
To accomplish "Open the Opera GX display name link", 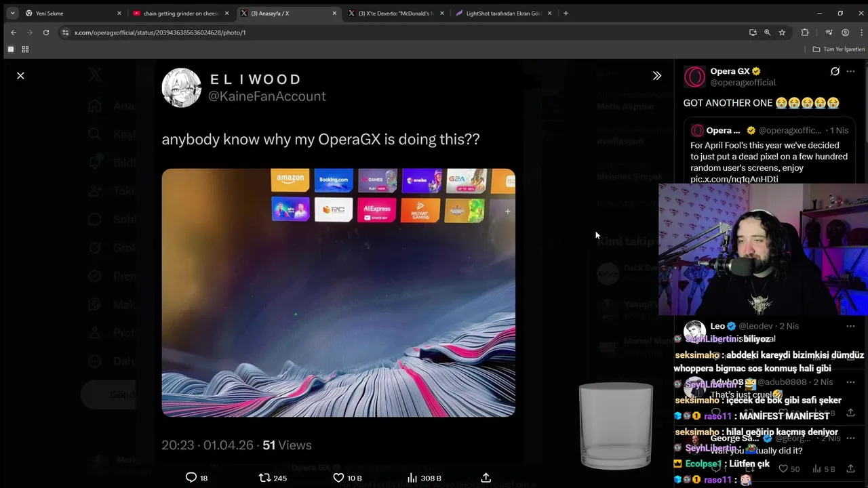I will pos(730,71).
